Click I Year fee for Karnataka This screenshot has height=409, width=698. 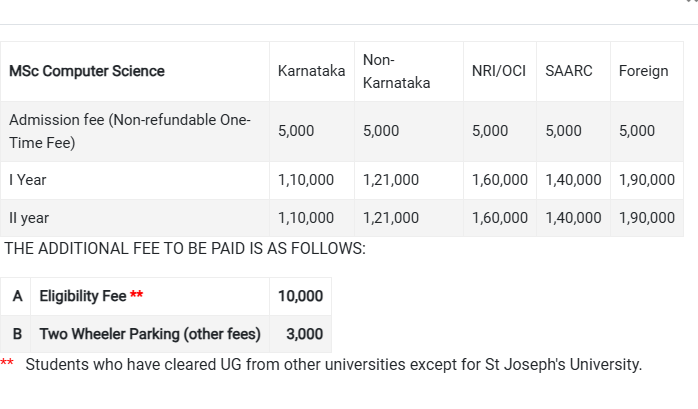point(306,180)
